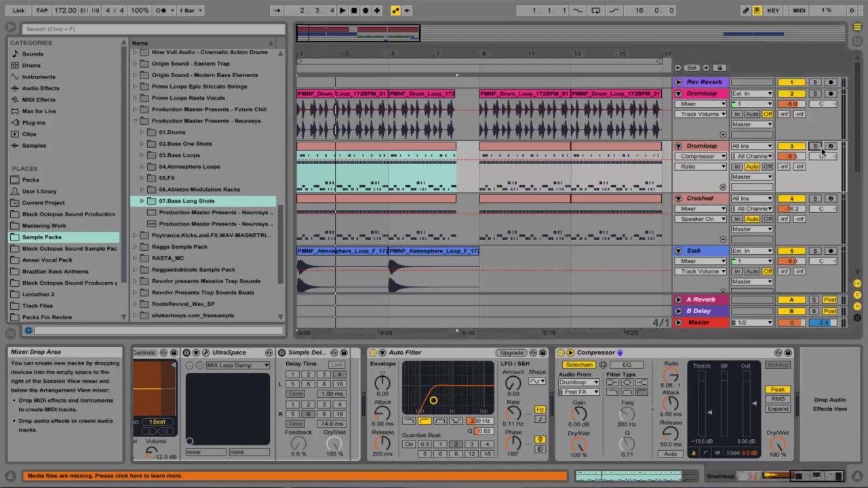Unfold the Master track
The height and width of the screenshot is (488, 868).
click(678, 323)
